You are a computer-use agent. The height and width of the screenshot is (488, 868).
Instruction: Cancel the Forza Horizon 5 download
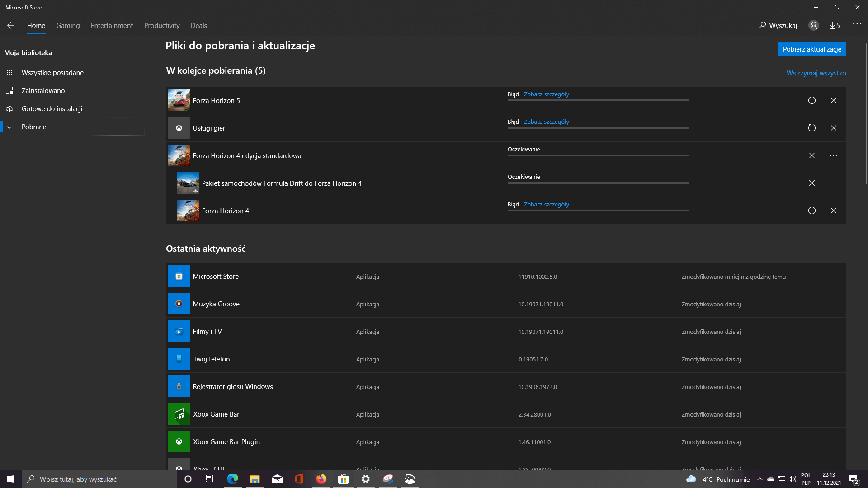point(833,100)
